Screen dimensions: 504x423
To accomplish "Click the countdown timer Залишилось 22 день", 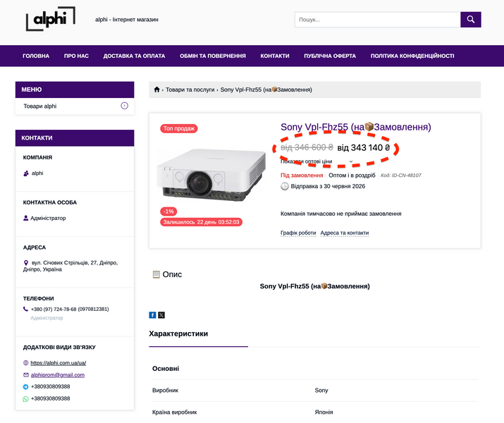I will click(x=201, y=222).
